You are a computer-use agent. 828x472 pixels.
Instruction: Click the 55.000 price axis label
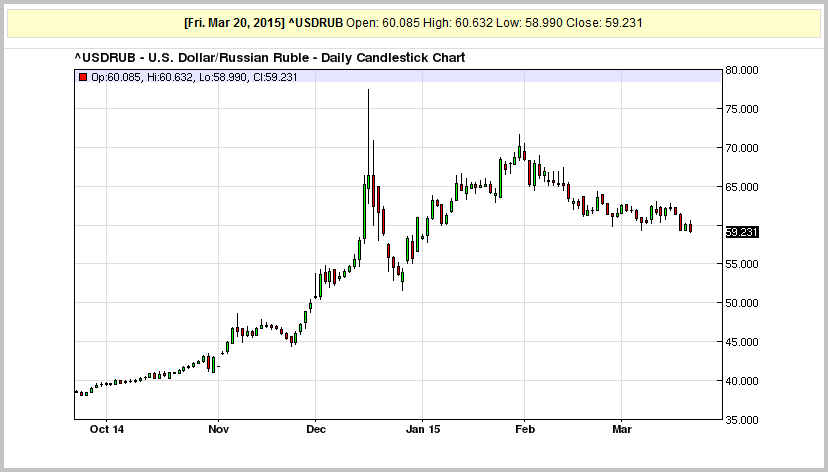(741, 265)
